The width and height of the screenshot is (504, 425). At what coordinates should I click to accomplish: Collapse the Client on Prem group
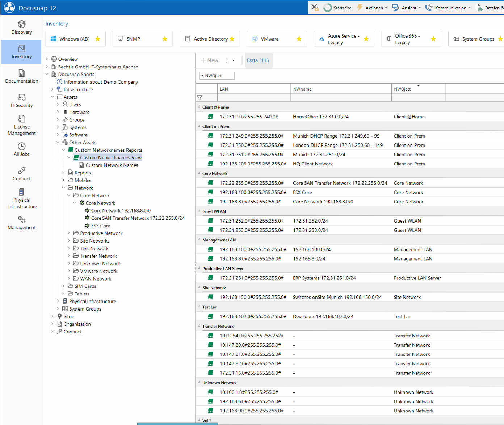(x=199, y=126)
